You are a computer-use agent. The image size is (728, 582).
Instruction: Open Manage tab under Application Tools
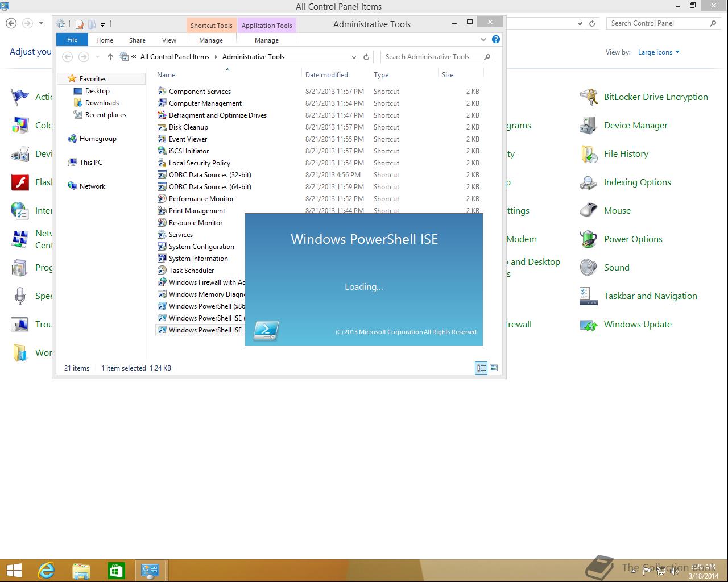tap(267, 40)
